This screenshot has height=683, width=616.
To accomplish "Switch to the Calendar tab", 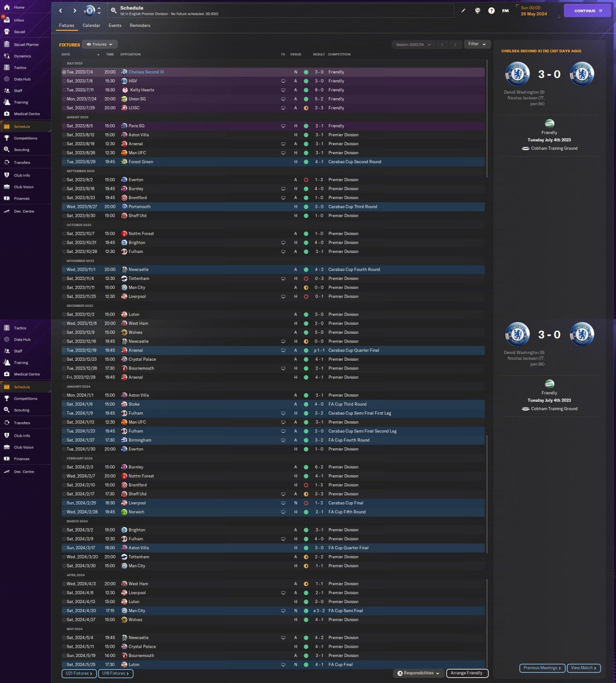I will coord(91,25).
